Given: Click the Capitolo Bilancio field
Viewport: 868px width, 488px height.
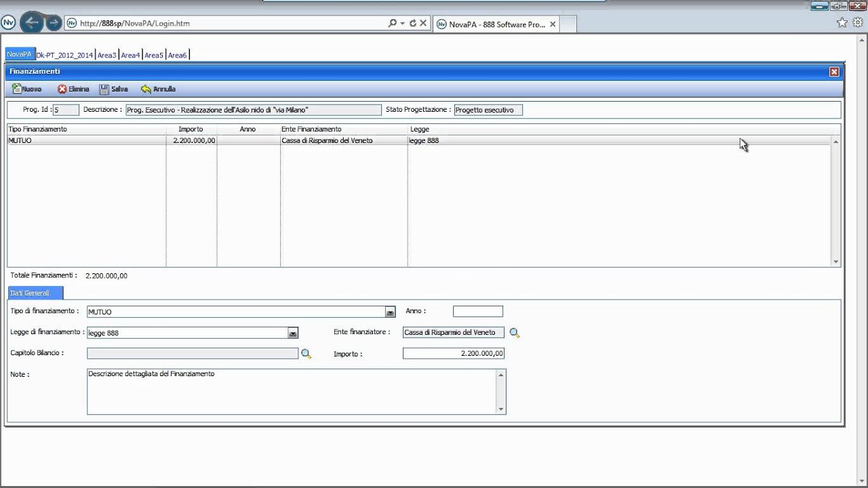Looking at the screenshot, I should click(193, 353).
